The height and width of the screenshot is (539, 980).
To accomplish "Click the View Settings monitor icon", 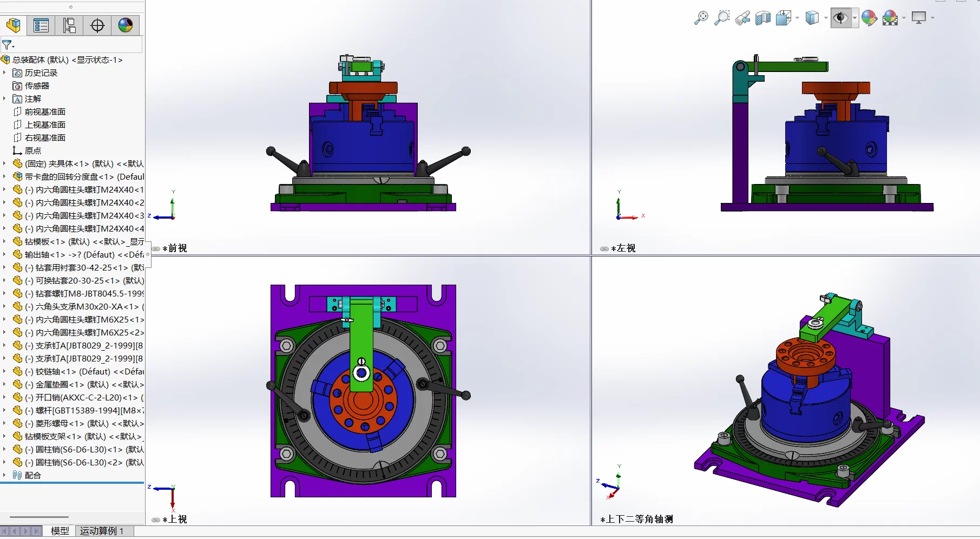I will tap(919, 18).
